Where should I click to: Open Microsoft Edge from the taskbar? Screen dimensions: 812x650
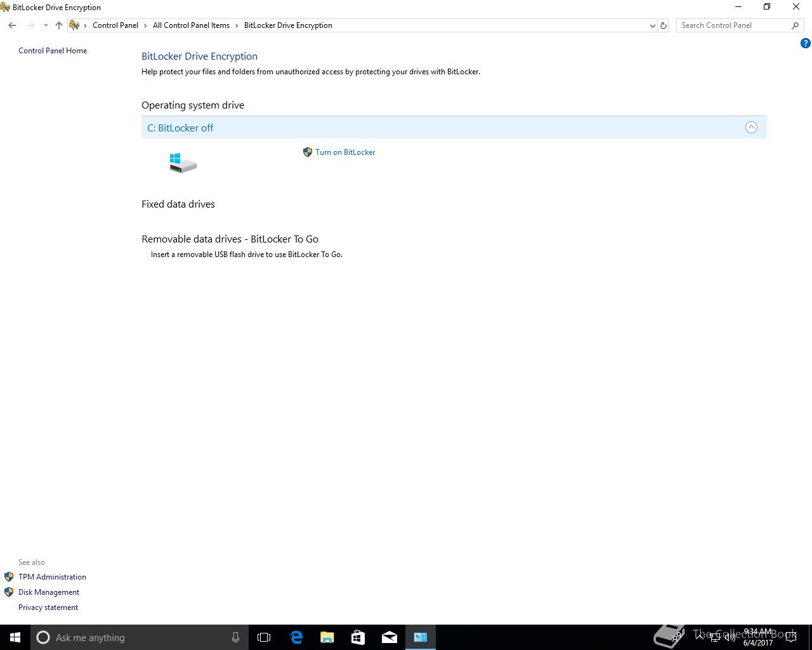pos(296,637)
